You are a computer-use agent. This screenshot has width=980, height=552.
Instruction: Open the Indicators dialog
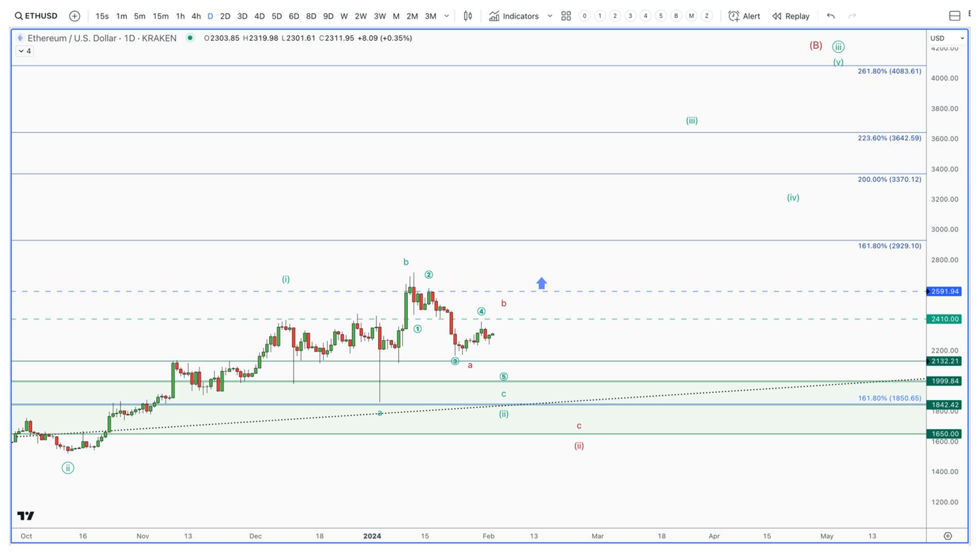(x=514, y=16)
